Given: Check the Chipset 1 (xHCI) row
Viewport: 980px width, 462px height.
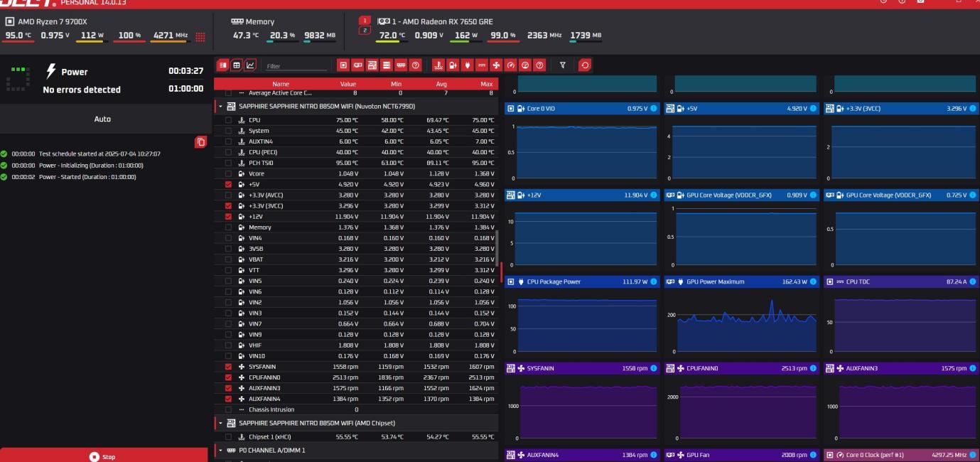Looking at the screenshot, I should point(228,436).
